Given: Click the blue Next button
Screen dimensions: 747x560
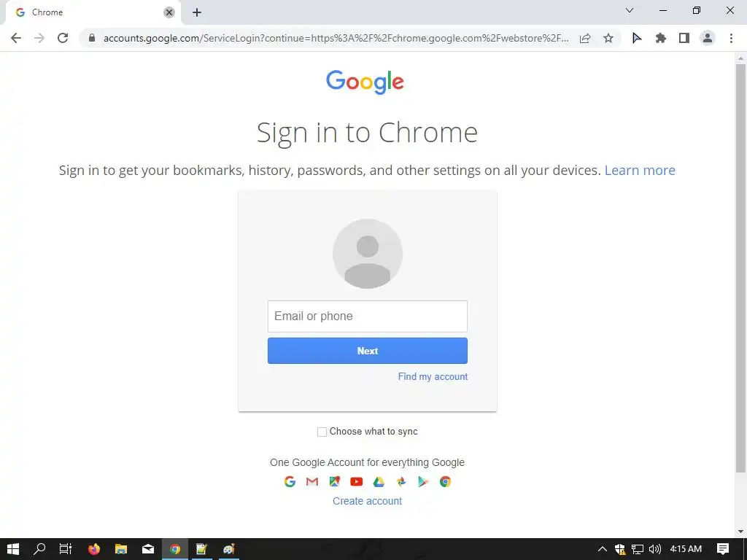Looking at the screenshot, I should point(368,351).
